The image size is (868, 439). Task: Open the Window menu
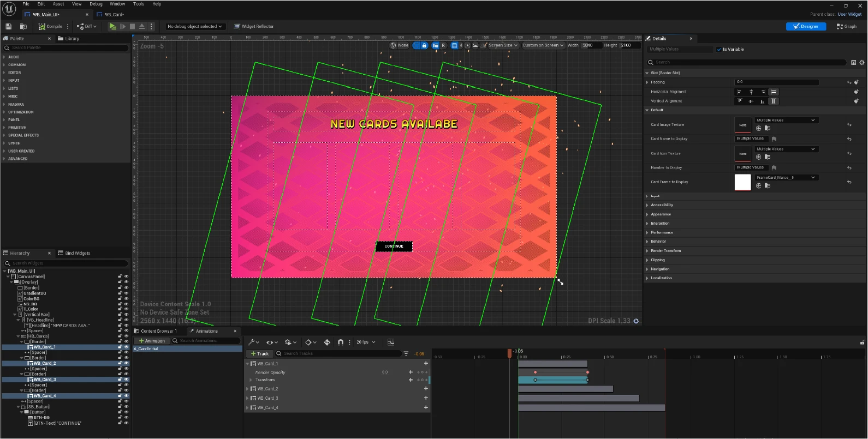coord(117,4)
